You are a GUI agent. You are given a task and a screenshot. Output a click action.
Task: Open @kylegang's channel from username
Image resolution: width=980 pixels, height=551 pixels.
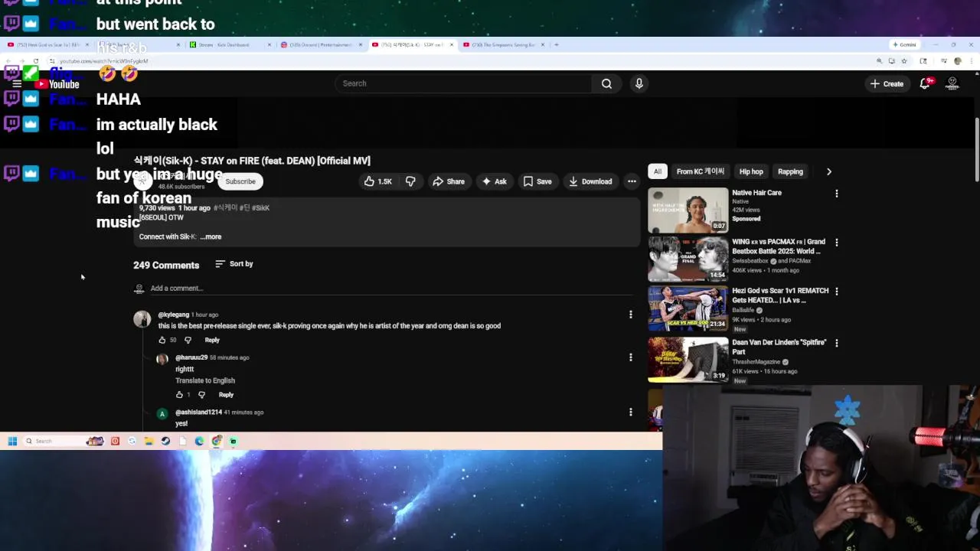(x=173, y=315)
